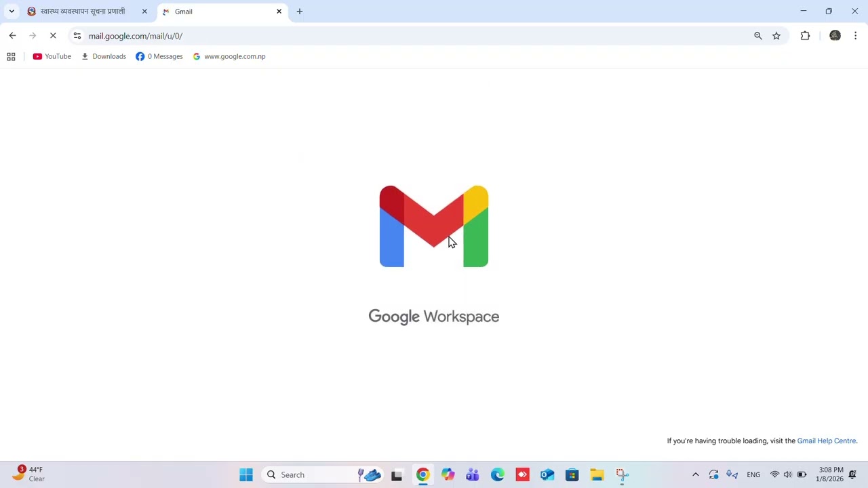Open Microsoft Store from the taskbar
Viewport: 868px width, 488px height.
[572, 475]
